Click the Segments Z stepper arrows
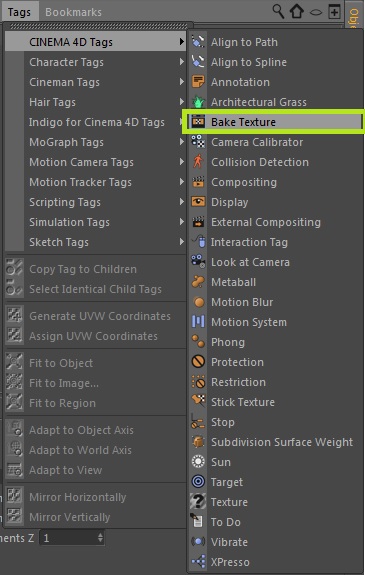Screen dimensions: 365x575 click(100, 538)
